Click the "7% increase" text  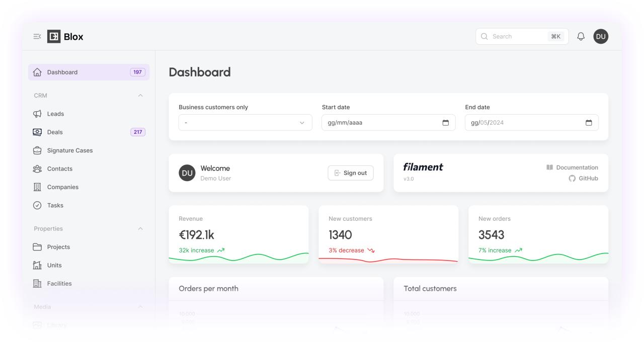pyautogui.click(x=495, y=250)
